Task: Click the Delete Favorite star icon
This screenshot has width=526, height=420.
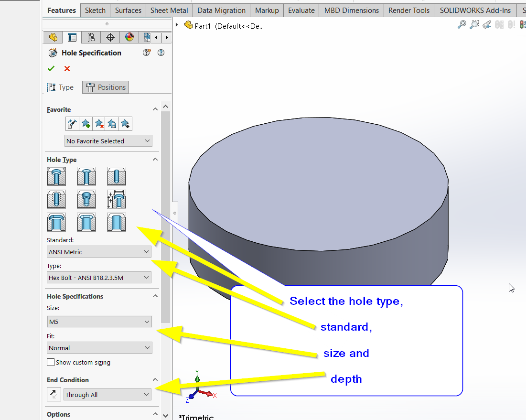Action: click(99, 124)
